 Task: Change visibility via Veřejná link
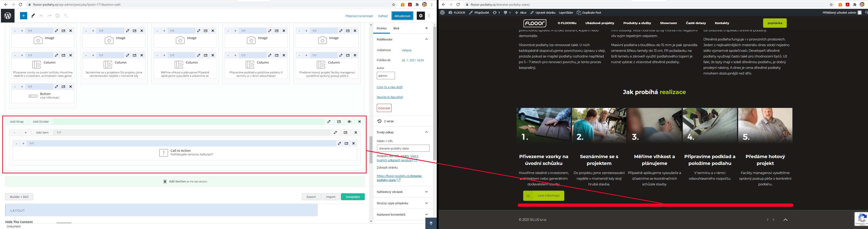coord(406,50)
